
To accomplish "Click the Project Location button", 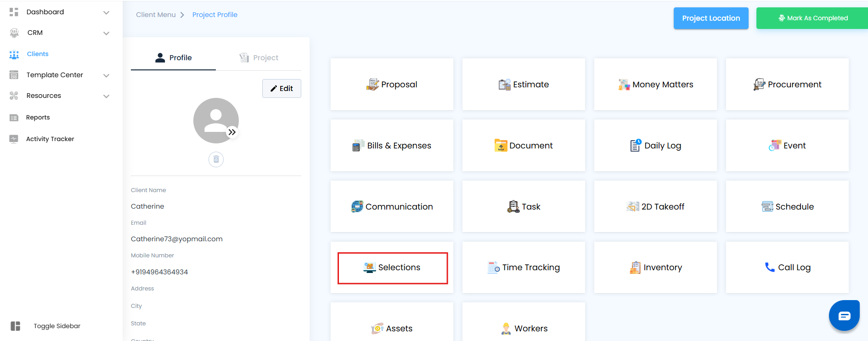I will (711, 18).
